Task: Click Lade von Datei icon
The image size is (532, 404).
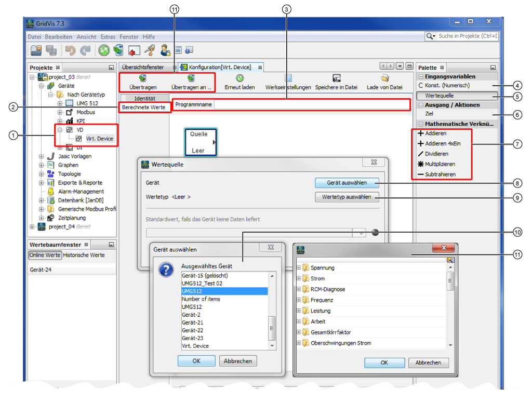Action: coord(384,78)
